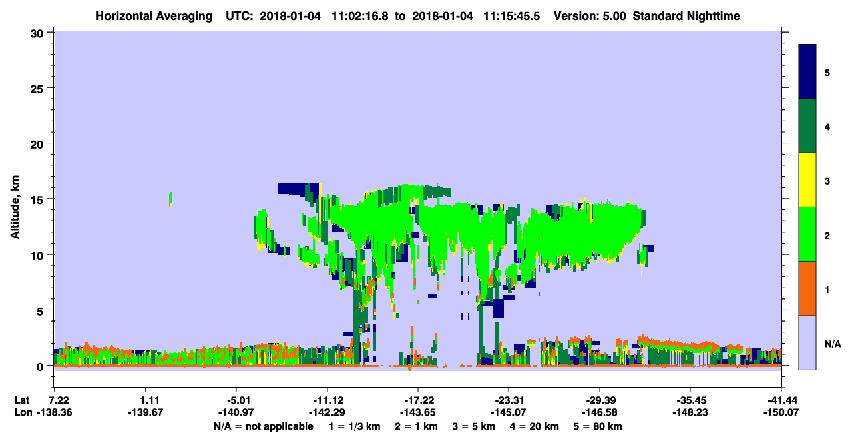This screenshot has width=868, height=445.
Task: Click the latitude value -11.12
Action: (x=327, y=400)
